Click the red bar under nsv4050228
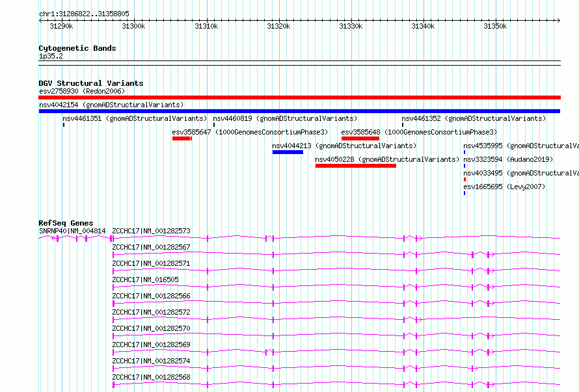 click(356, 166)
